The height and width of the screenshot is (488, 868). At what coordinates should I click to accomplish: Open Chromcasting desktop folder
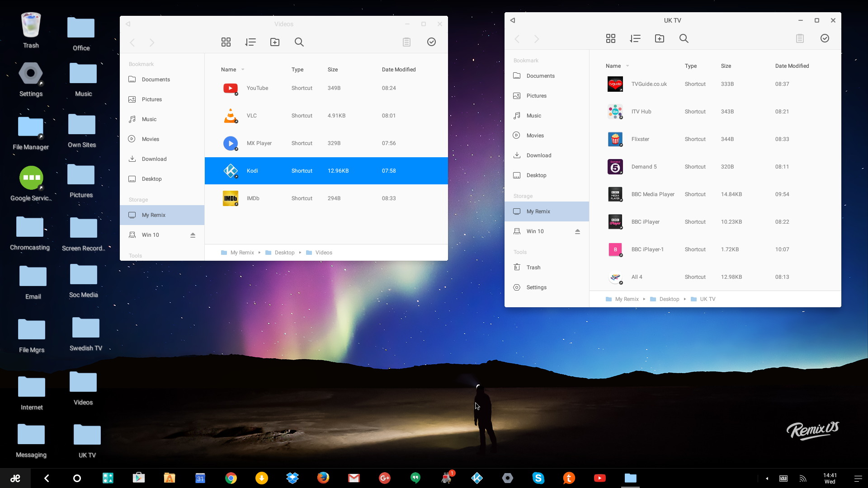click(30, 233)
